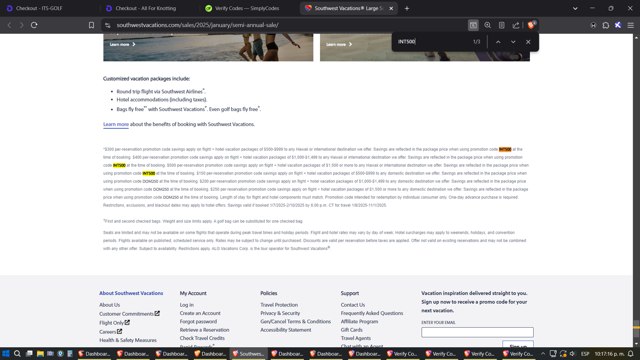Open the Windows Start menu
The width and height of the screenshot is (640, 360).
point(6,354)
